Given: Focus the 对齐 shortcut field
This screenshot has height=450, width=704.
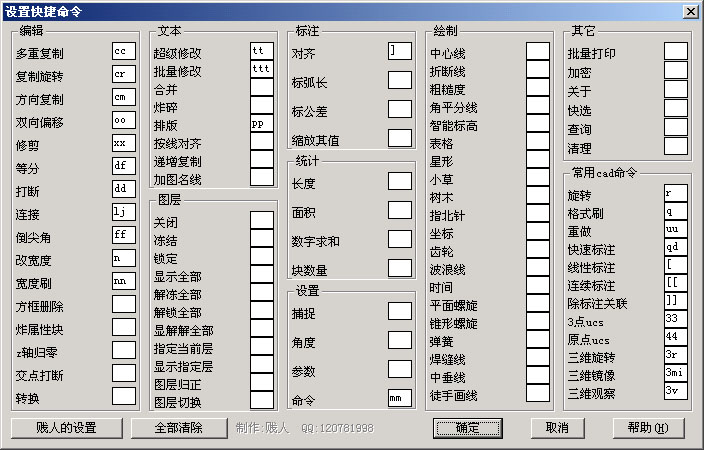Looking at the screenshot, I should click(400, 51).
